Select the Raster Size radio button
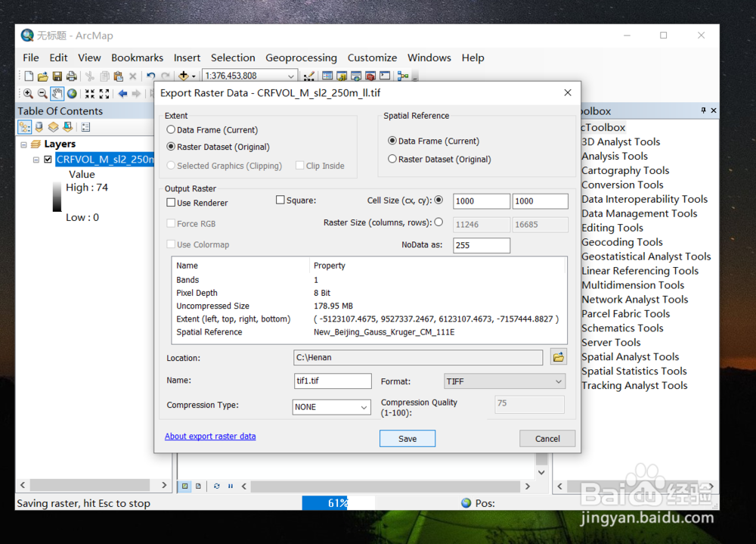This screenshot has width=756, height=544. (x=438, y=222)
